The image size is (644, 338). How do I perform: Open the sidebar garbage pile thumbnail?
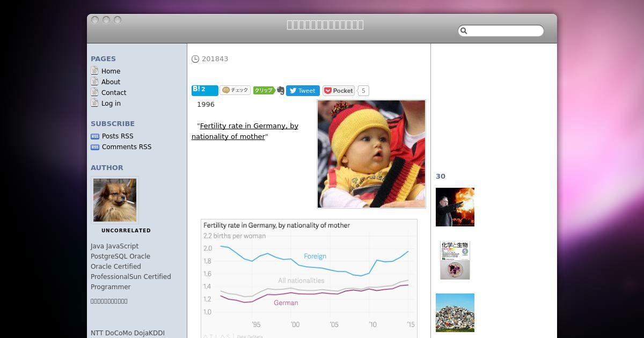455,313
